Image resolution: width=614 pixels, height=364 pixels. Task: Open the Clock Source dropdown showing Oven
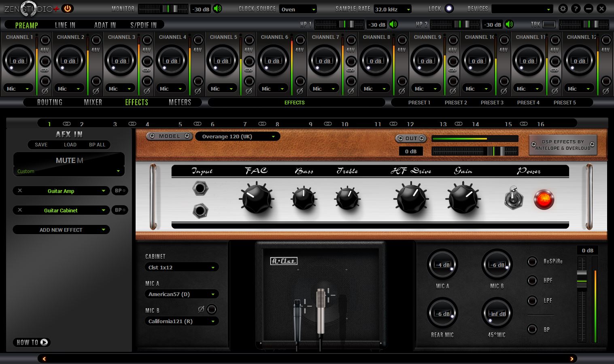pyautogui.click(x=298, y=9)
